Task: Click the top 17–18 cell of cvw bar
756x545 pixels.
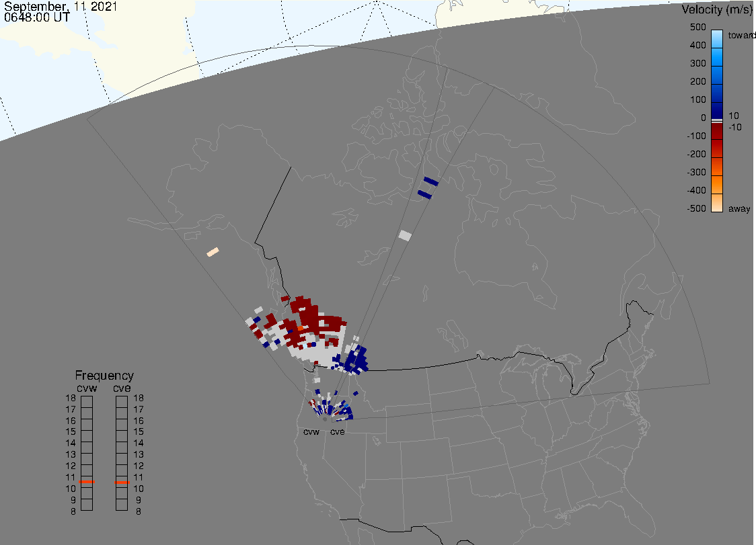Action: tap(87, 402)
